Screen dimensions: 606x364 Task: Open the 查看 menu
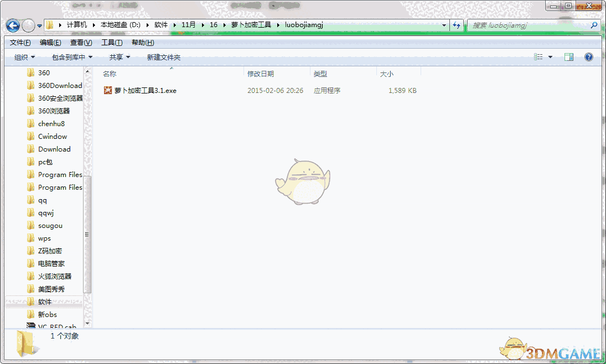tap(80, 42)
